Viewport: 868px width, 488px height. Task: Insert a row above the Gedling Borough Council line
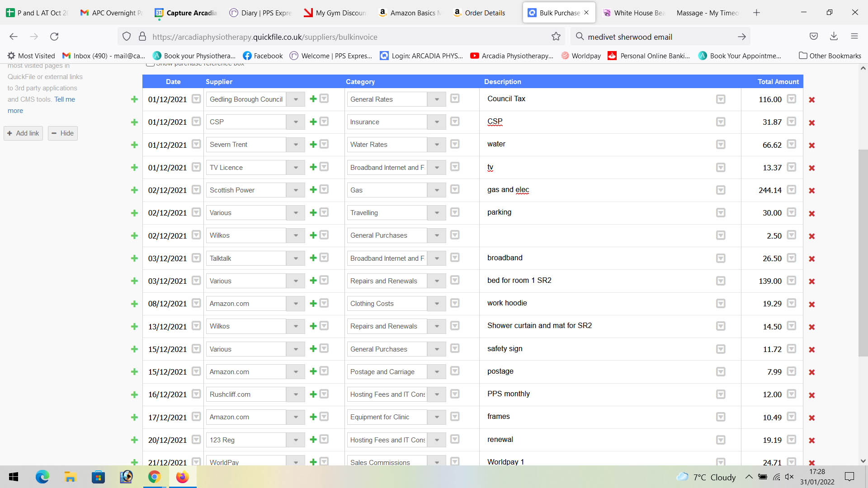(x=134, y=99)
